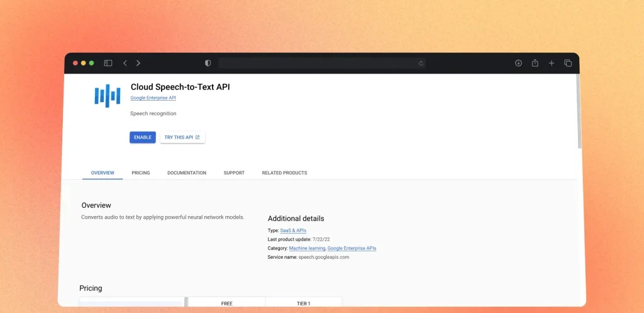Open the privacy report shield icon

coord(208,63)
